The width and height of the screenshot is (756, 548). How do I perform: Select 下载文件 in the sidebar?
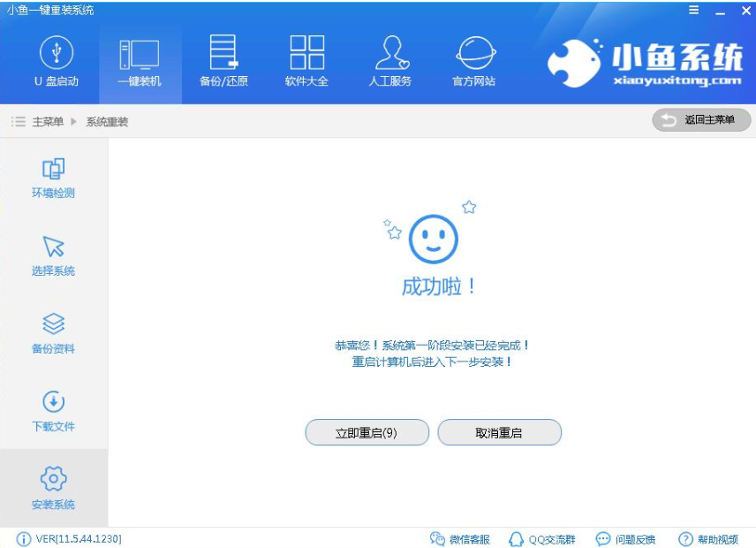(53, 412)
